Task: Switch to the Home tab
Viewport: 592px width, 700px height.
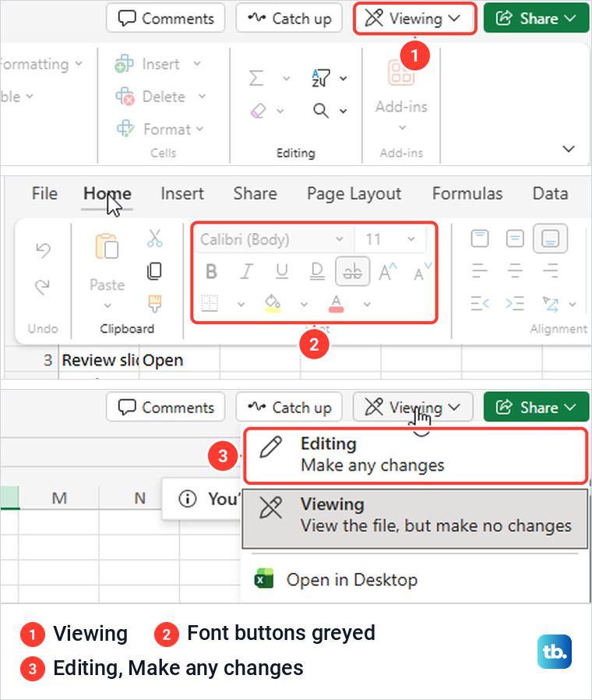Action: (x=107, y=194)
